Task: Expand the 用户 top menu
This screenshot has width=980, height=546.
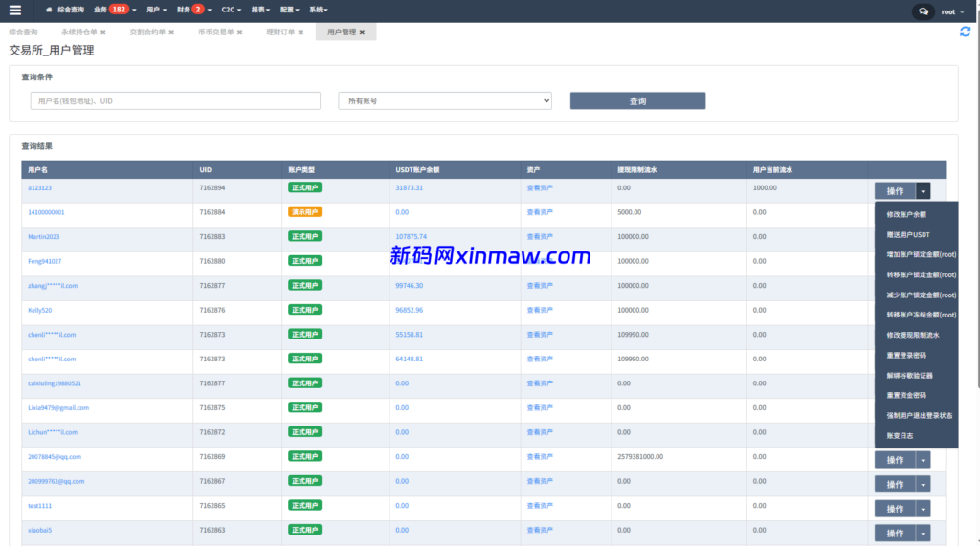Action: (x=156, y=10)
